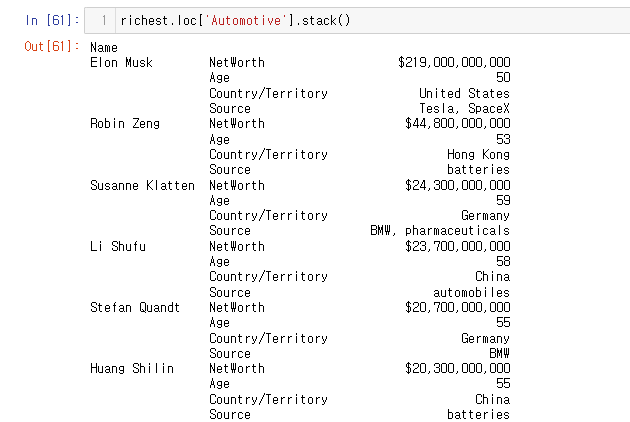Click NetWorth label in Stefan Quandt row
The image size is (630, 422).
[237, 307]
